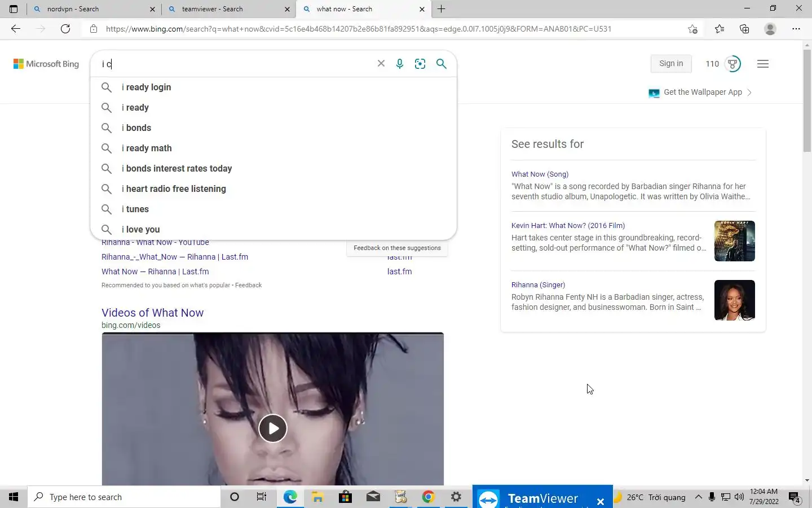Refresh the current page

65,29
